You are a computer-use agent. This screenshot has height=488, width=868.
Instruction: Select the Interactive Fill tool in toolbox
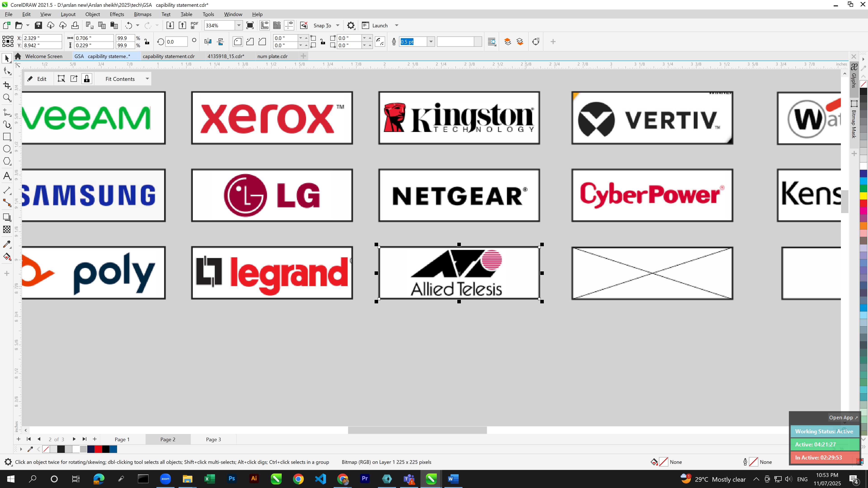(7, 257)
